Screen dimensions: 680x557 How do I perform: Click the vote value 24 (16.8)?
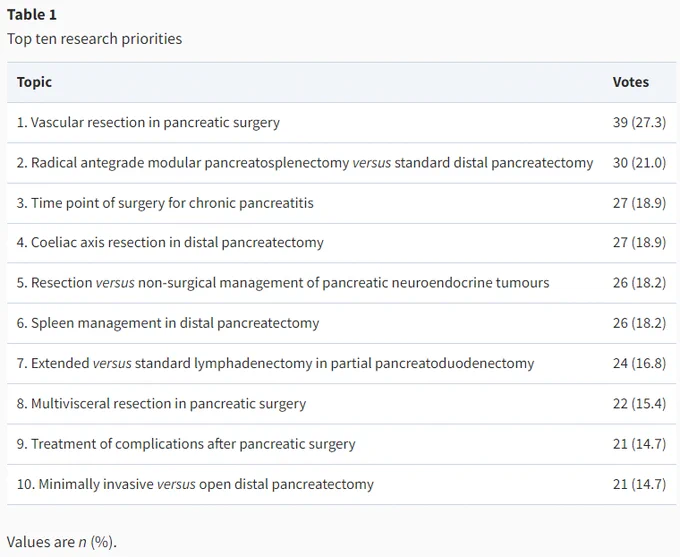pyautogui.click(x=639, y=363)
